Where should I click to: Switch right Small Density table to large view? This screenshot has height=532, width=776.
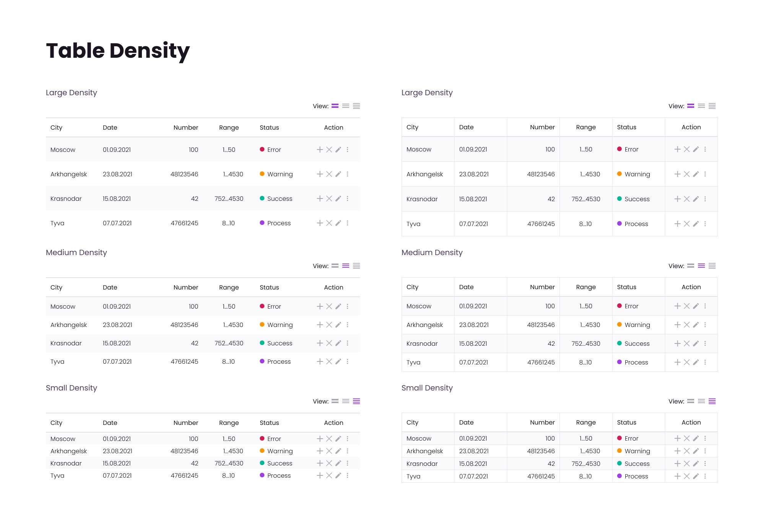(691, 401)
